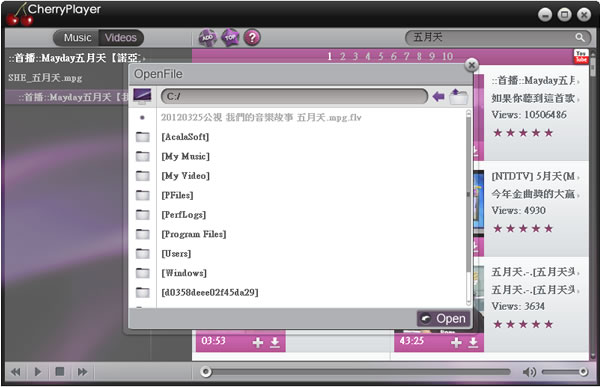The height and width of the screenshot is (387, 600).
Task: Select first playlist item ::首播::Mayday五月天【諾亞
Action: pos(76,58)
